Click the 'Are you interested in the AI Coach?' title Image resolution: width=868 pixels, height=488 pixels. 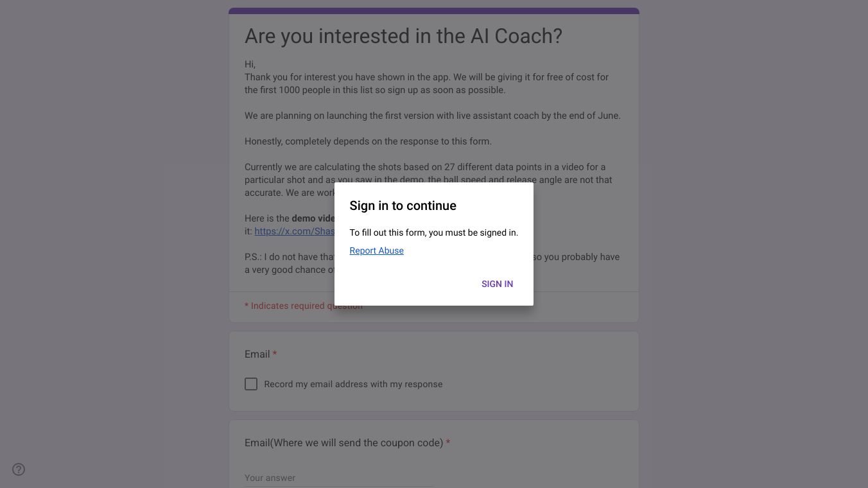403,36
